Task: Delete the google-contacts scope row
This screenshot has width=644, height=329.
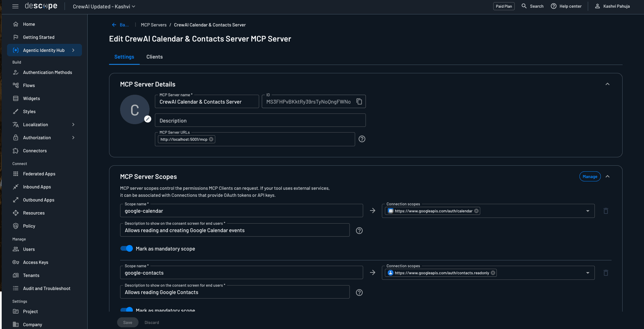Action: coord(606,273)
